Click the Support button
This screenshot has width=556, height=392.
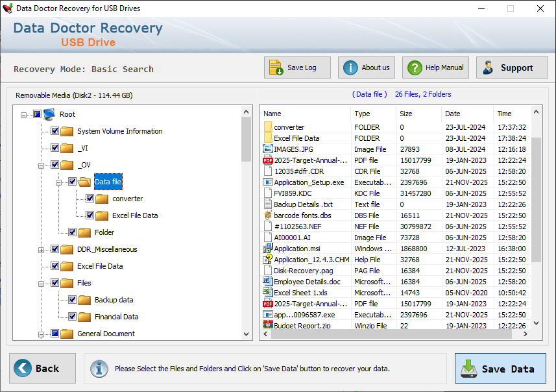[512, 67]
